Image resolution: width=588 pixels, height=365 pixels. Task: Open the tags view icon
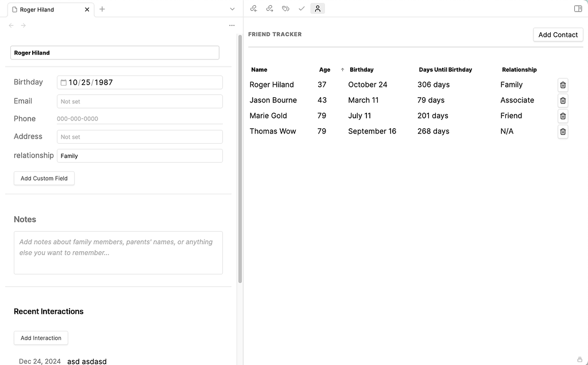pos(285,8)
